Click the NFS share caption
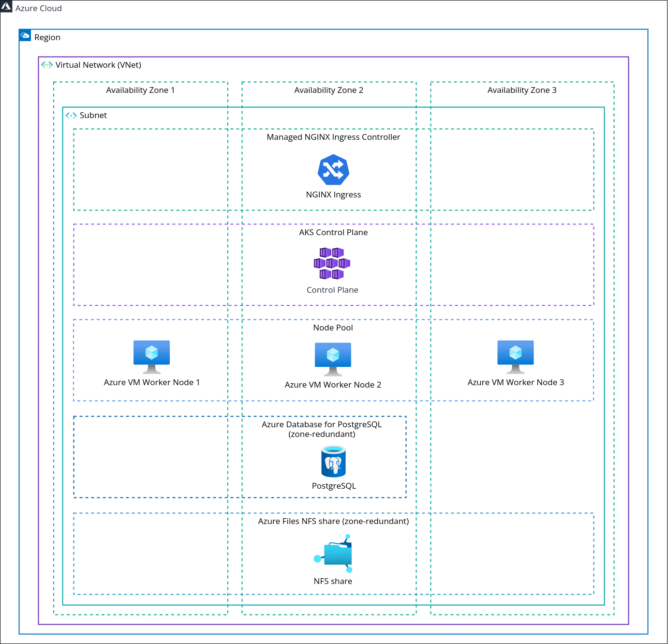This screenshot has width=668, height=644. point(333,581)
